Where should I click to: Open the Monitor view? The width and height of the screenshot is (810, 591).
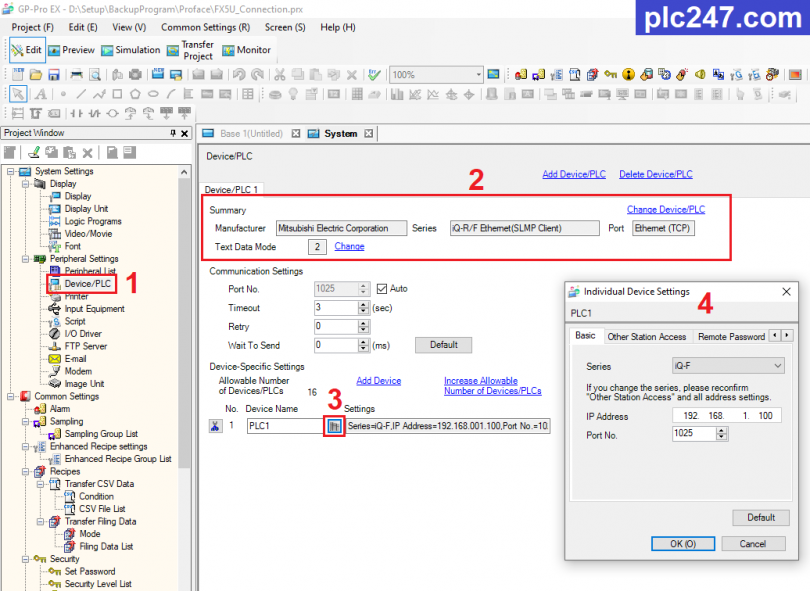pos(246,50)
